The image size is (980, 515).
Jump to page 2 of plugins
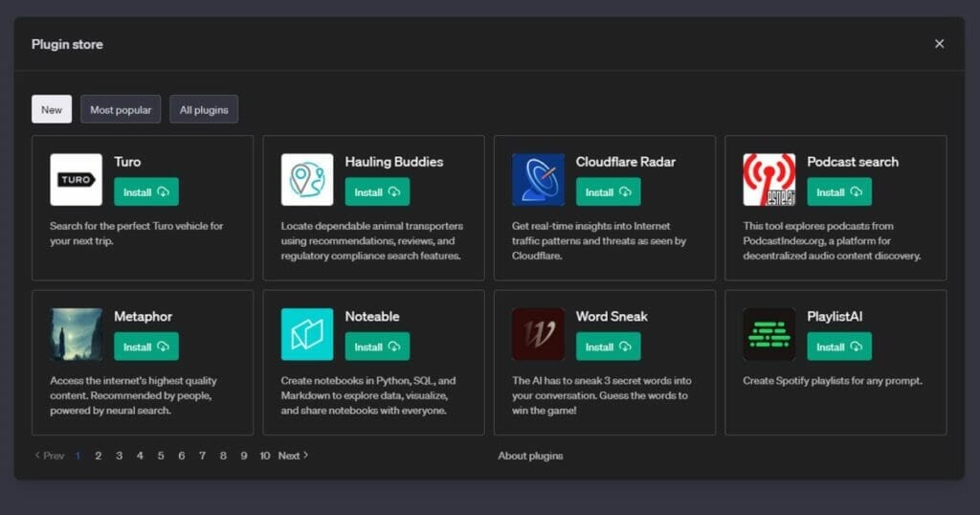click(99, 456)
